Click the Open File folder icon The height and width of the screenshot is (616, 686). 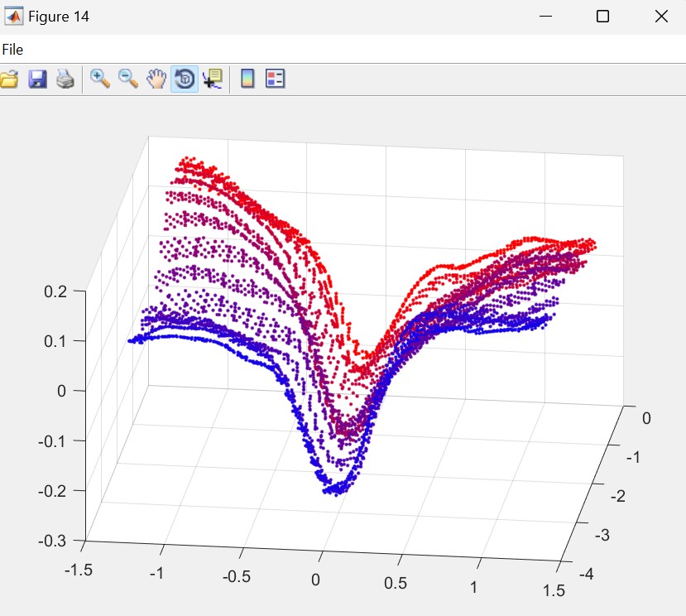[8, 79]
